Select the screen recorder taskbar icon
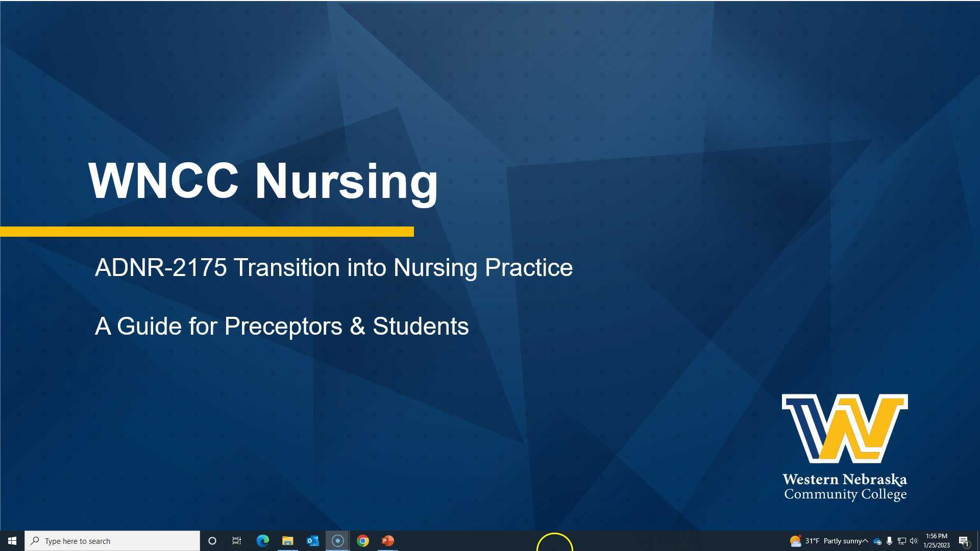 click(337, 540)
